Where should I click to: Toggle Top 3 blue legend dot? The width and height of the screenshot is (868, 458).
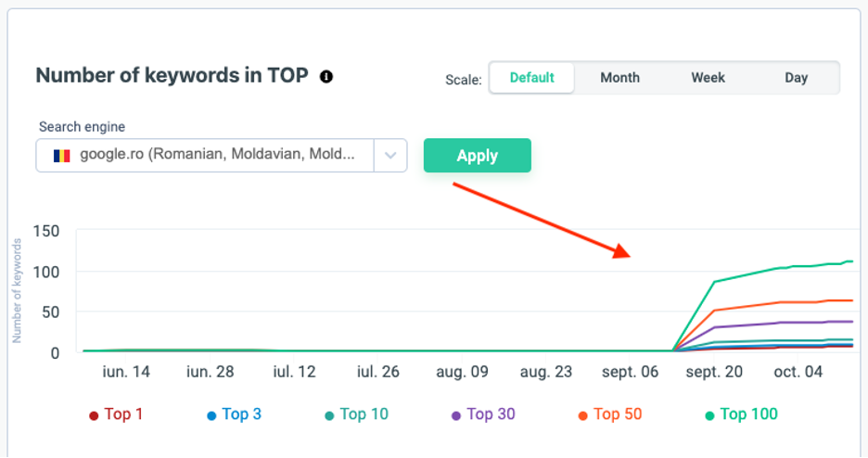[211, 415]
